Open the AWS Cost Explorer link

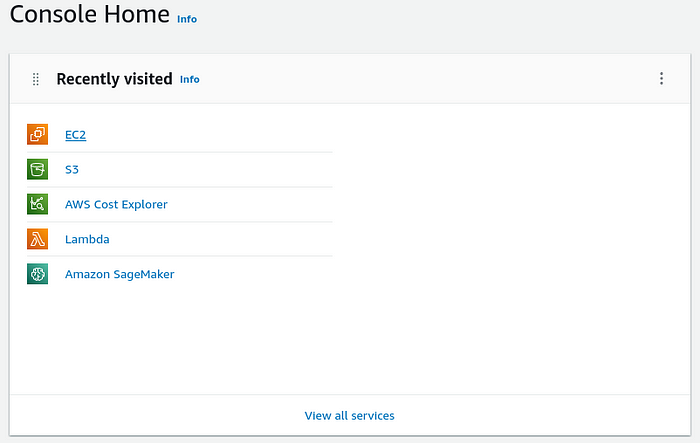116,205
